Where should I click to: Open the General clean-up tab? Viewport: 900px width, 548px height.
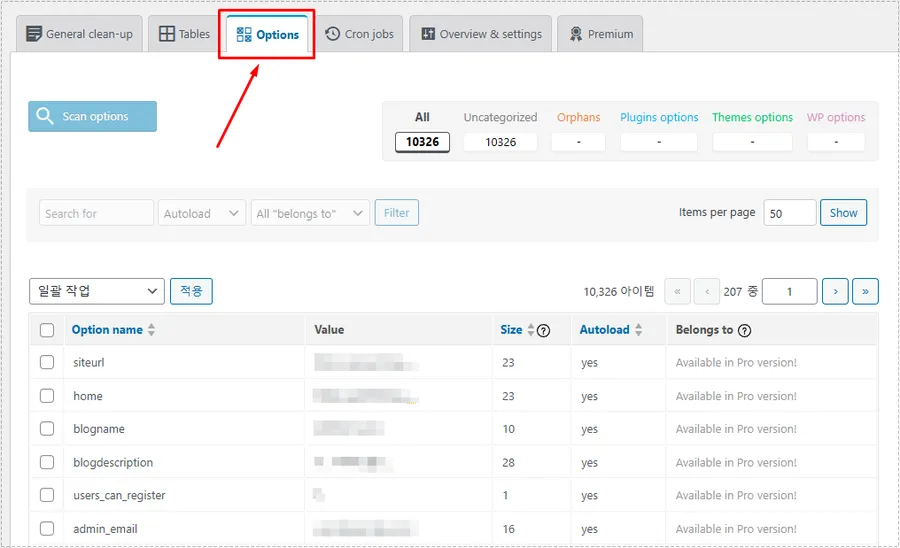click(79, 34)
